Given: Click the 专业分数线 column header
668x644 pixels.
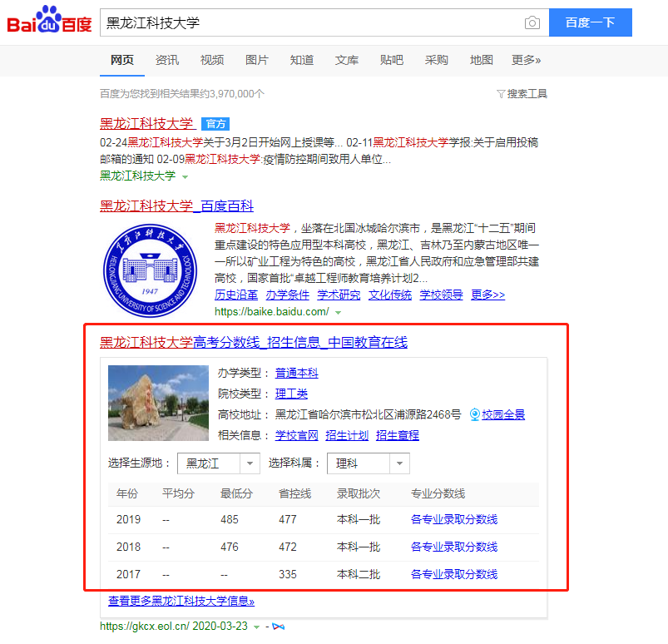Looking at the screenshot, I should (438, 493).
